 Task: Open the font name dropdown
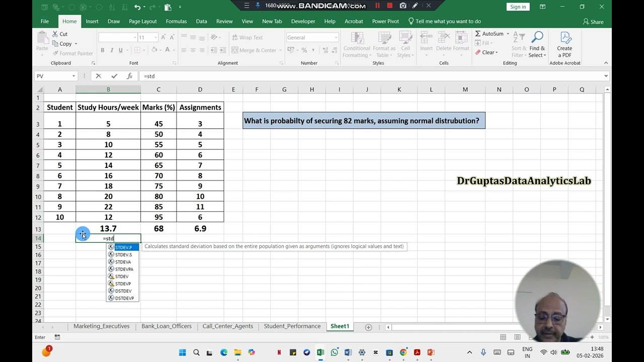click(x=135, y=37)
